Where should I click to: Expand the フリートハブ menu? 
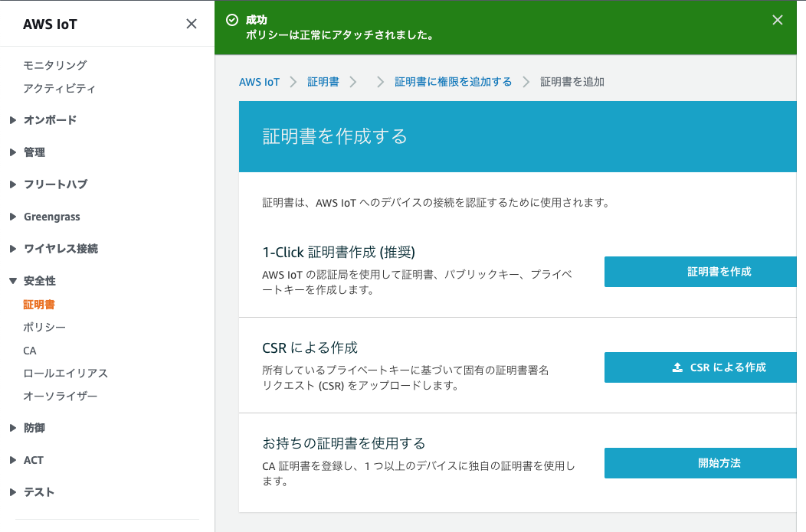[x=13, y=184]
